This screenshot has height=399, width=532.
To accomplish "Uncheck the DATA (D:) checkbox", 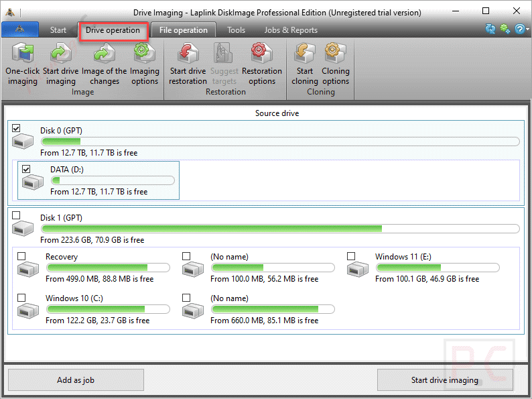I will click(x=26, y=169).
